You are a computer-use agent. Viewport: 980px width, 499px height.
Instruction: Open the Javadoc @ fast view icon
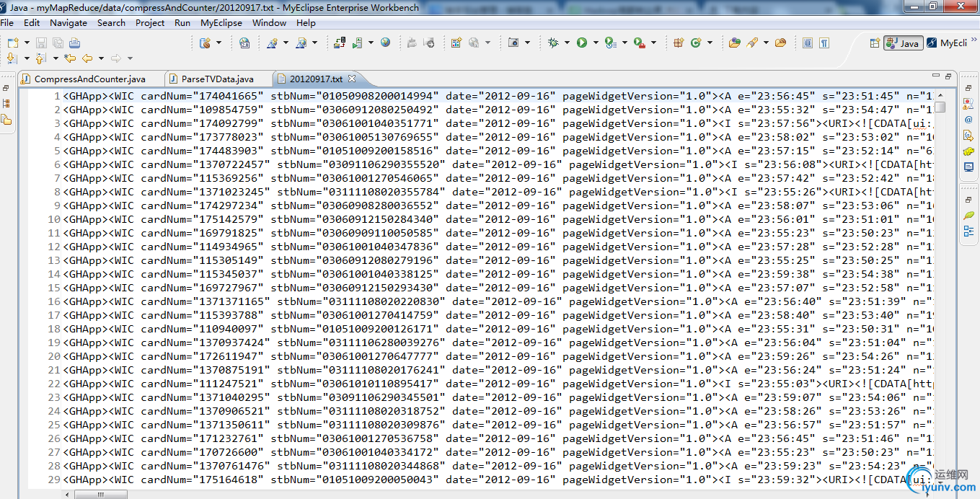968,120
